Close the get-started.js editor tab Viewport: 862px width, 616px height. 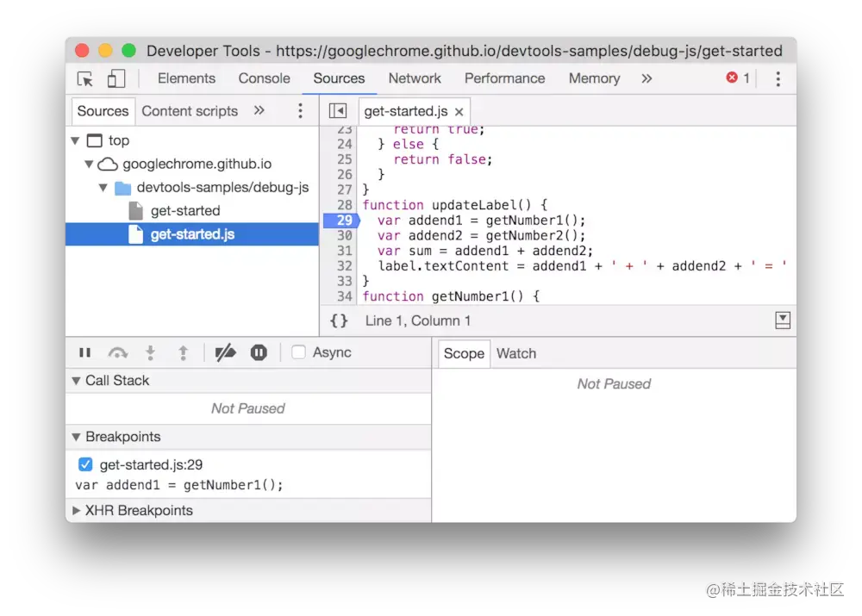459,112
